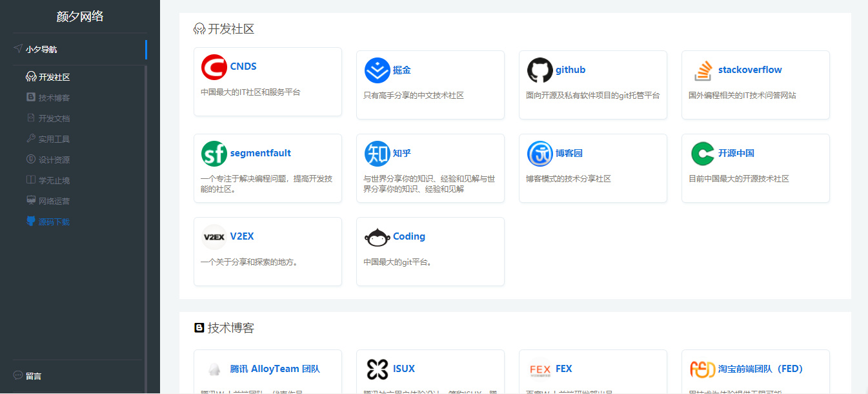Click the sidebar 实用工具 wrench icon

tap(30, 139)
